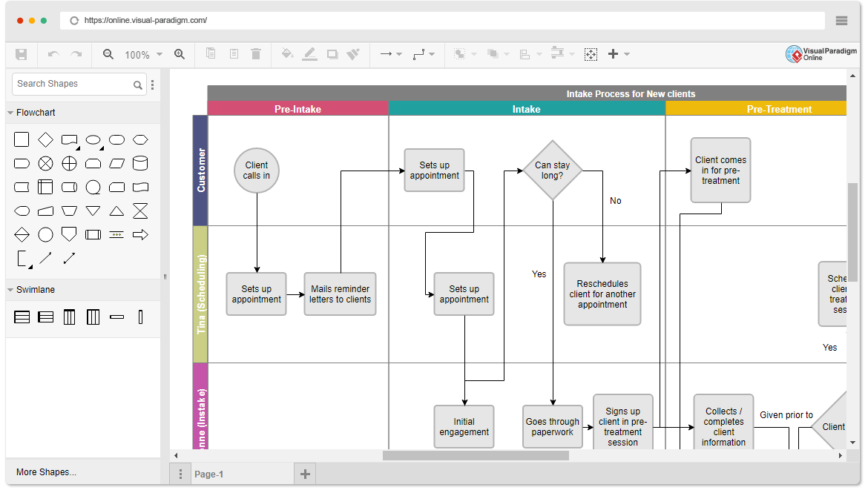Zoom out with the magnifier minus
The height and width of the screenshot is (493, 868).
[x=108, y=54]
